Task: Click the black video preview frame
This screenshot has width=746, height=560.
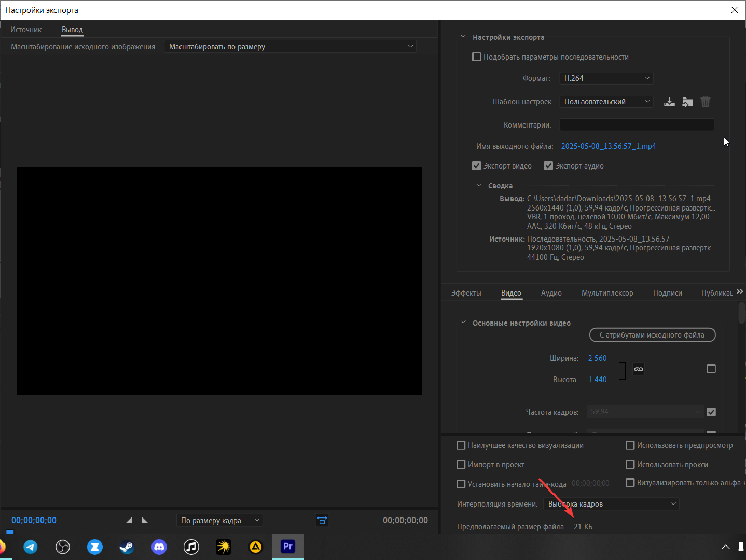Action: [219, 281]
